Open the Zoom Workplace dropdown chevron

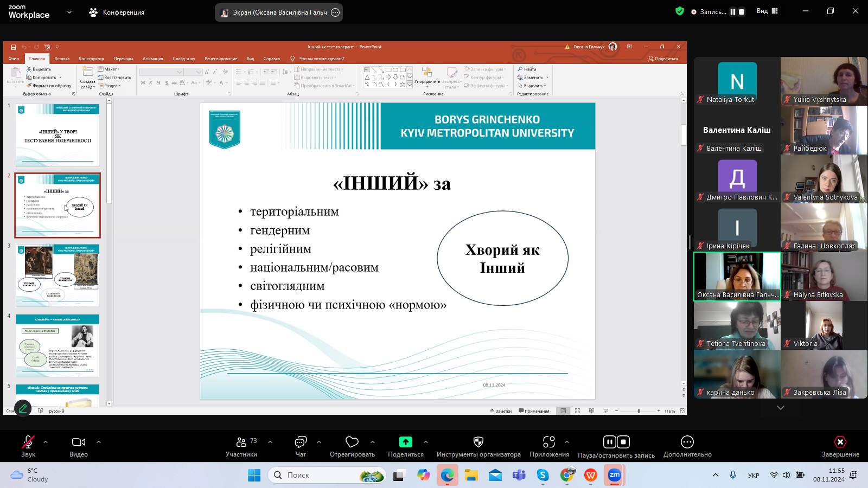[x=69, y=12]
